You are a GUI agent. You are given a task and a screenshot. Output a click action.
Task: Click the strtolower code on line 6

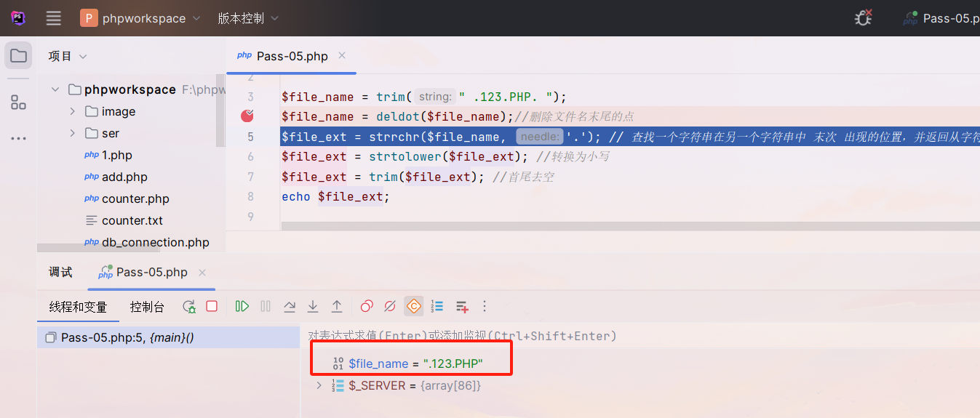pos(405,156)
